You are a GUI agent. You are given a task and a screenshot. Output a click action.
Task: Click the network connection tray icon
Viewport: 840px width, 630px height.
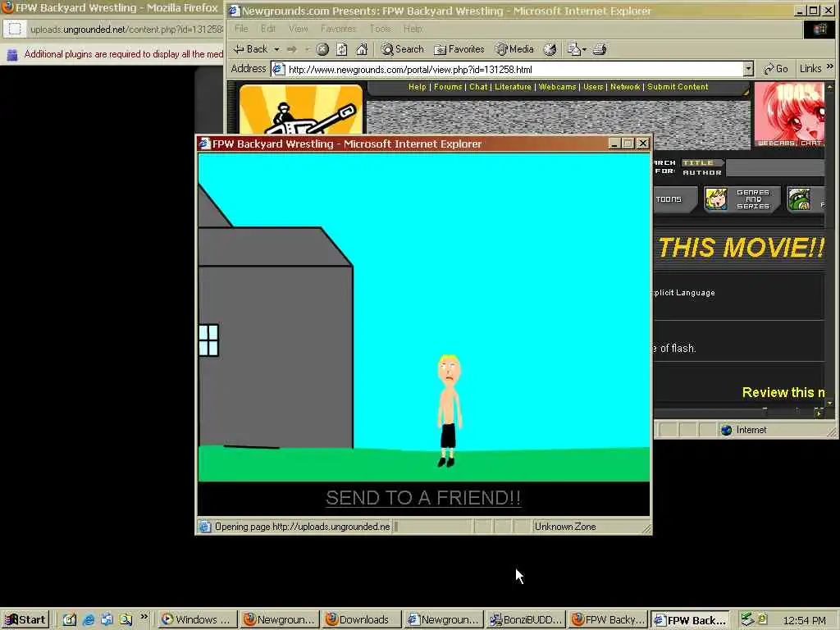pos(747,619)
